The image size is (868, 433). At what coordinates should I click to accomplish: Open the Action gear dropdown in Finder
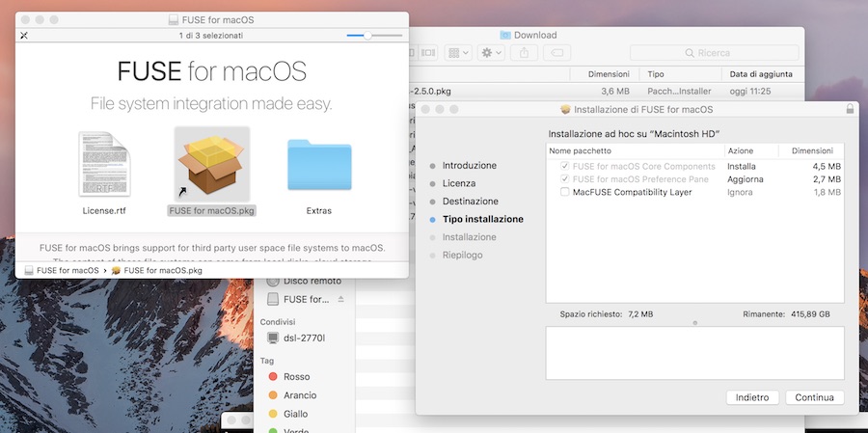[491, 53]
